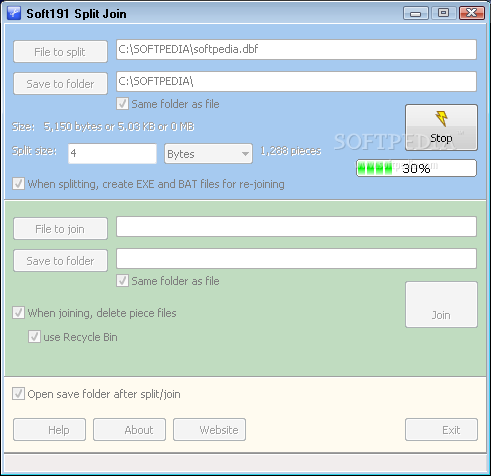
Task: Exit the application
Action: point(441,430)
